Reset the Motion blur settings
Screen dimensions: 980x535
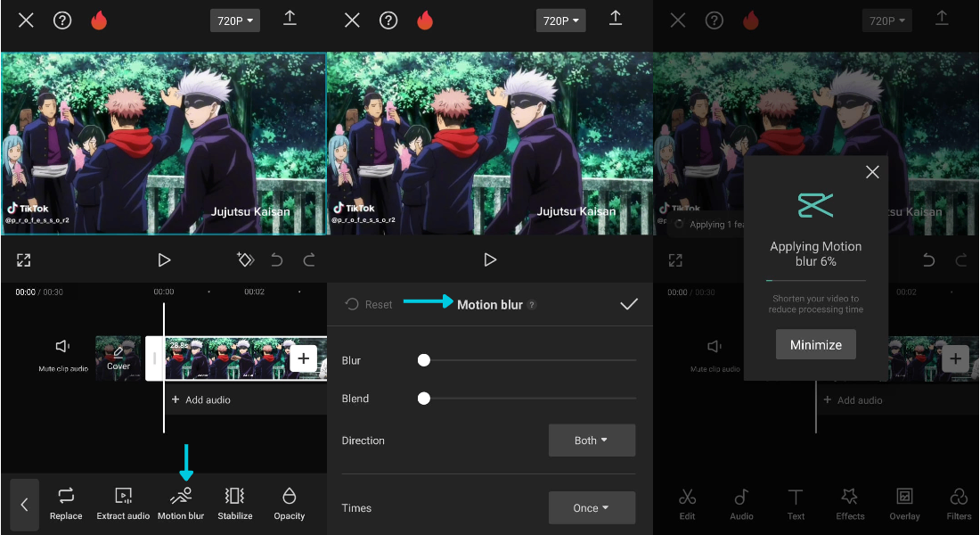click(369, 304)
